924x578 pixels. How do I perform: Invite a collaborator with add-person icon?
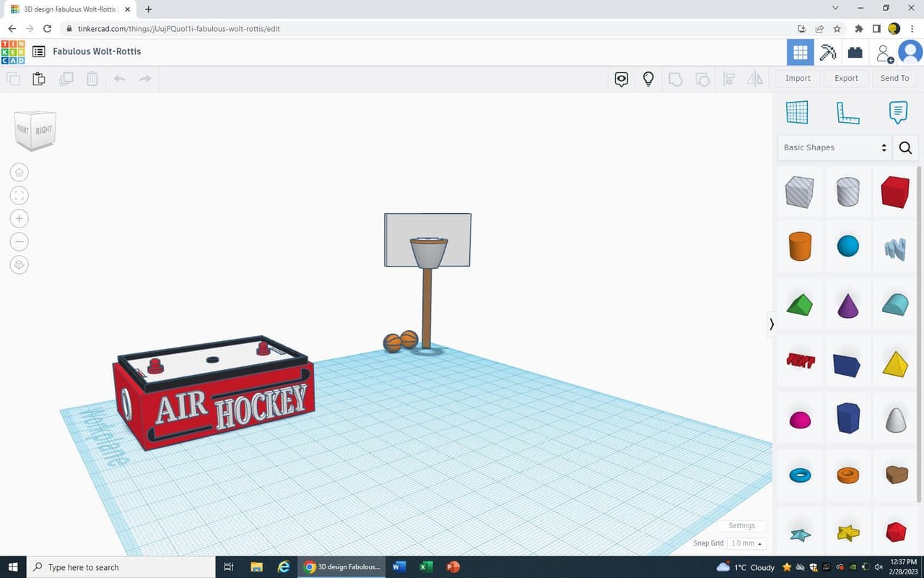(x=884, y=53)
